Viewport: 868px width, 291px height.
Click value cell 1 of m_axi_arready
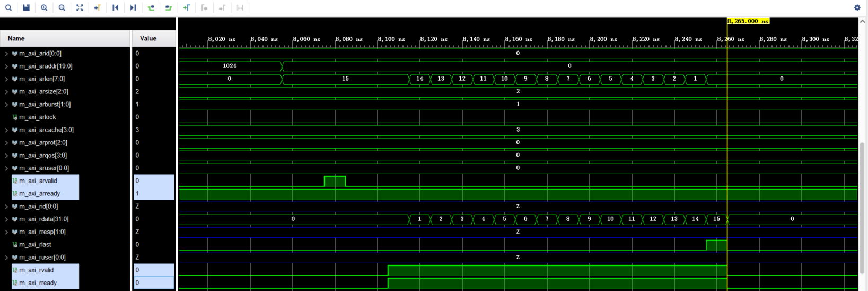point(154,194)
